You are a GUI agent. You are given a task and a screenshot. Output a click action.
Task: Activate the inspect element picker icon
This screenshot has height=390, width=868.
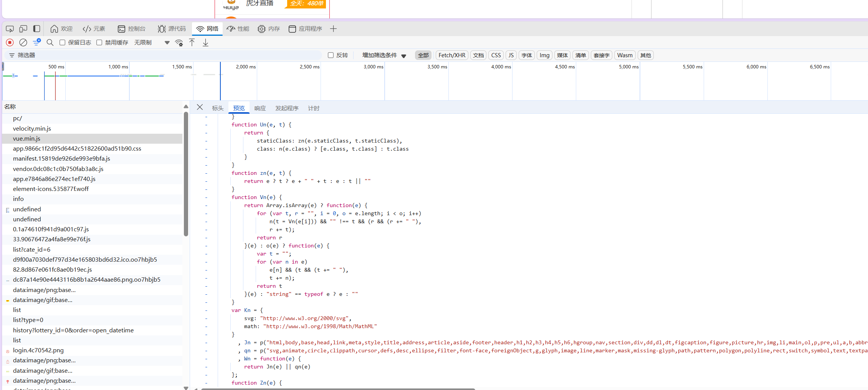[10, 29]
